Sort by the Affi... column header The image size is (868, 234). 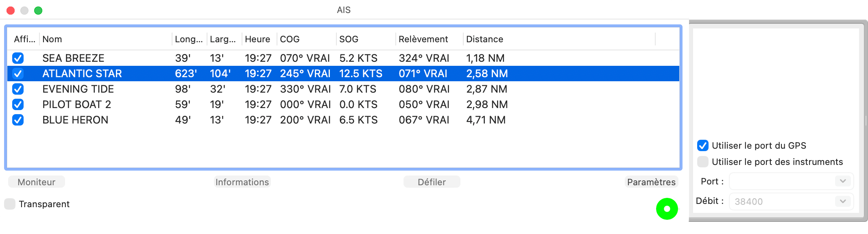tap(24, 39)
